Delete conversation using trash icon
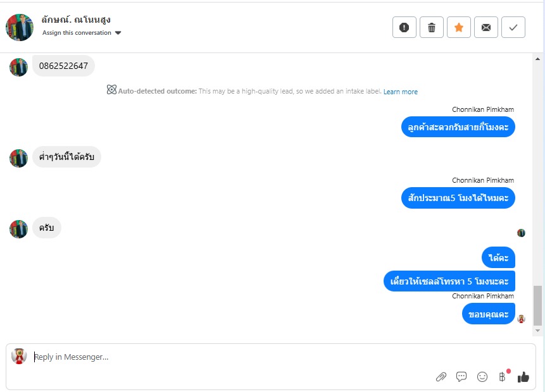The height and width of the screenshot is (392, 545). coord(432,27)
